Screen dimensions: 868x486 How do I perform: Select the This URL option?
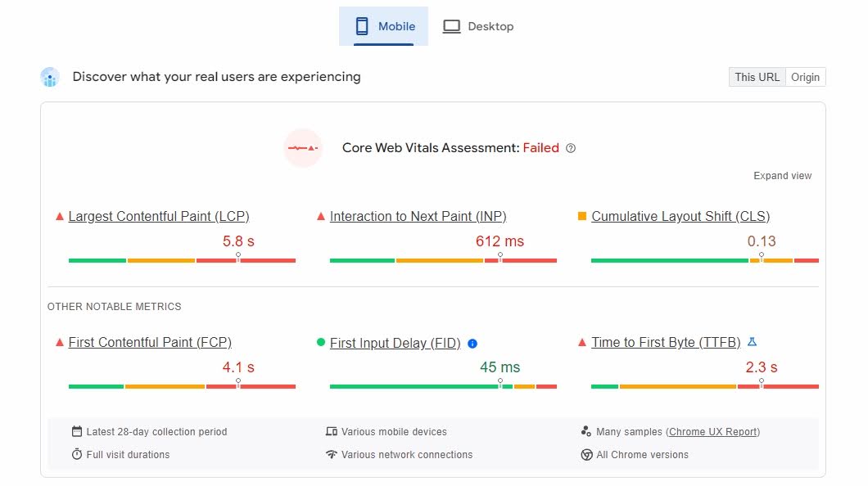(x=756, y=77)
